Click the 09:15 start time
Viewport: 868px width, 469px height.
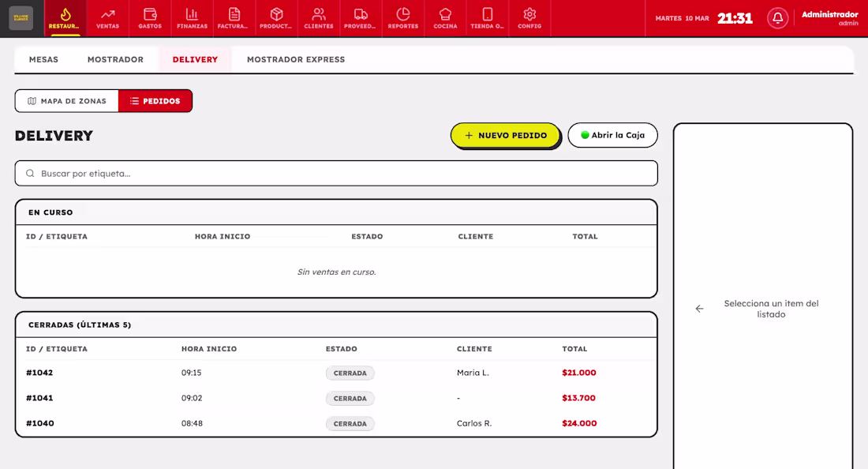tap(192, 373)
